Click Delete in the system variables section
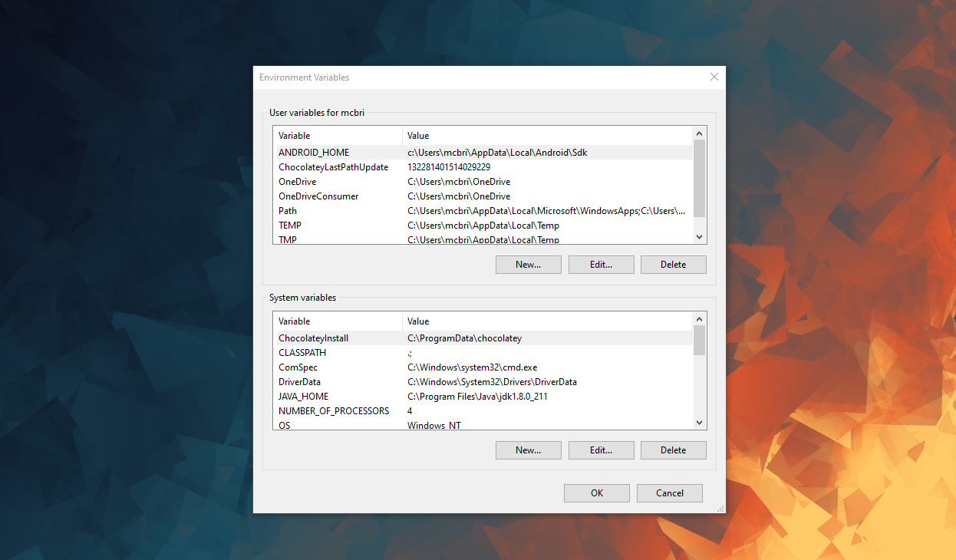This screenshot has height=560, width=956. (x=673, y=450)
